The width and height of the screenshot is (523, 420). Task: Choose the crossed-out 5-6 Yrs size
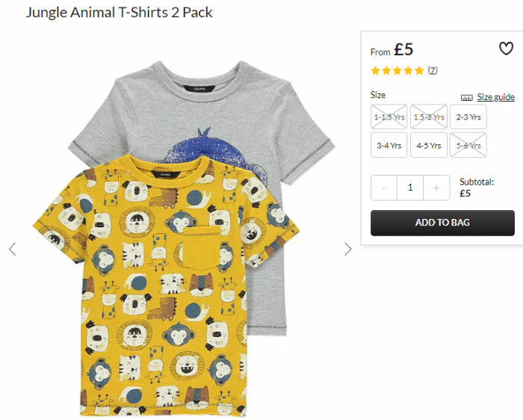[468, 145]
